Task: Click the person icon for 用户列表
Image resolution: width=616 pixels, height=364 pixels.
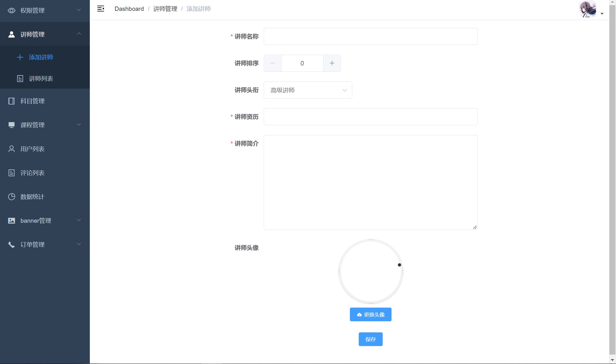Action: coord(11,149)
